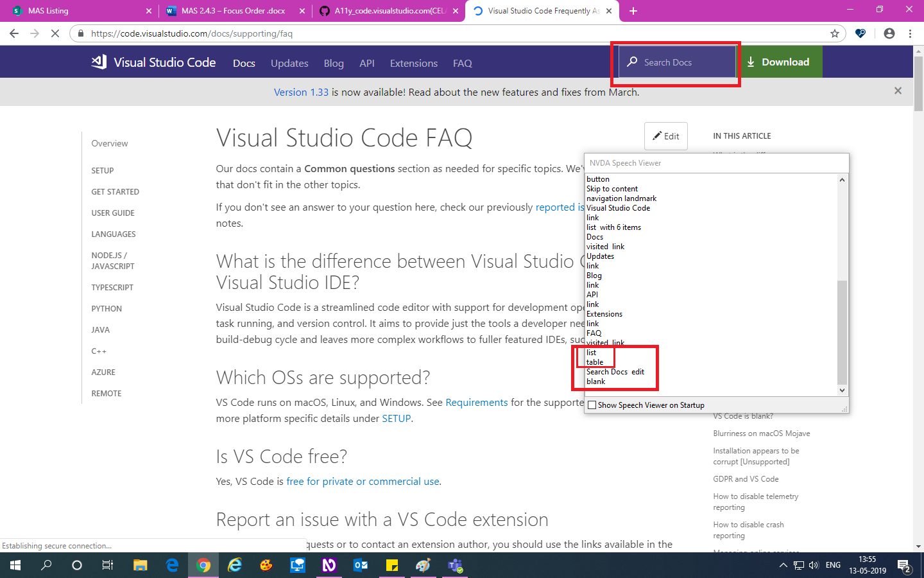
Task: Click the browser back arrow
Action: 14,33
